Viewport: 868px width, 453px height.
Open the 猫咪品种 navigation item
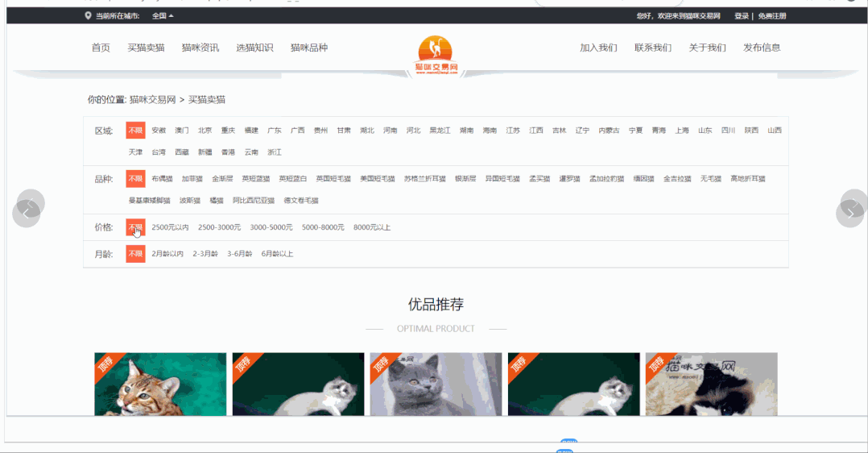click(x=309, y=48)
